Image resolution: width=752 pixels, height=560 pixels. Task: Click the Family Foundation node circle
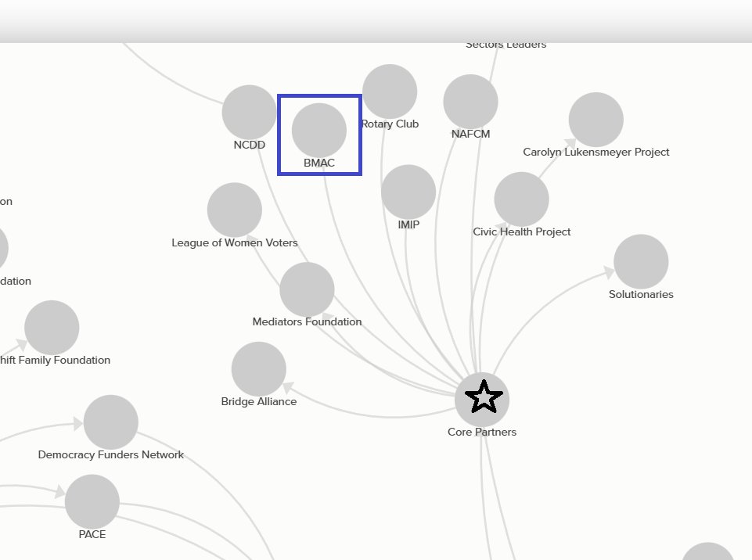point(52,328)
